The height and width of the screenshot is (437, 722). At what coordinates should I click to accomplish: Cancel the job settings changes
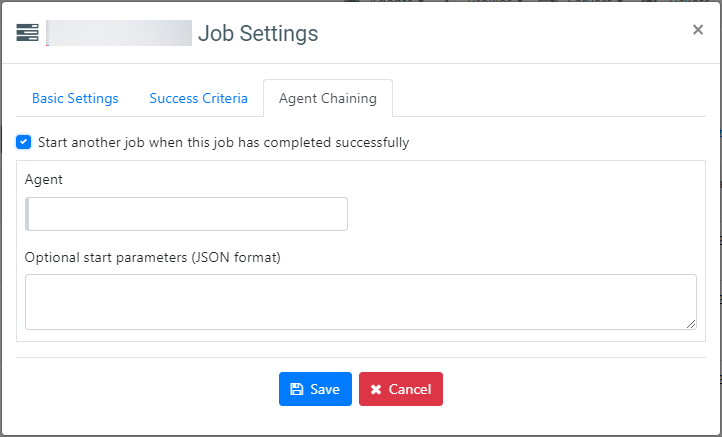point(401,389)
